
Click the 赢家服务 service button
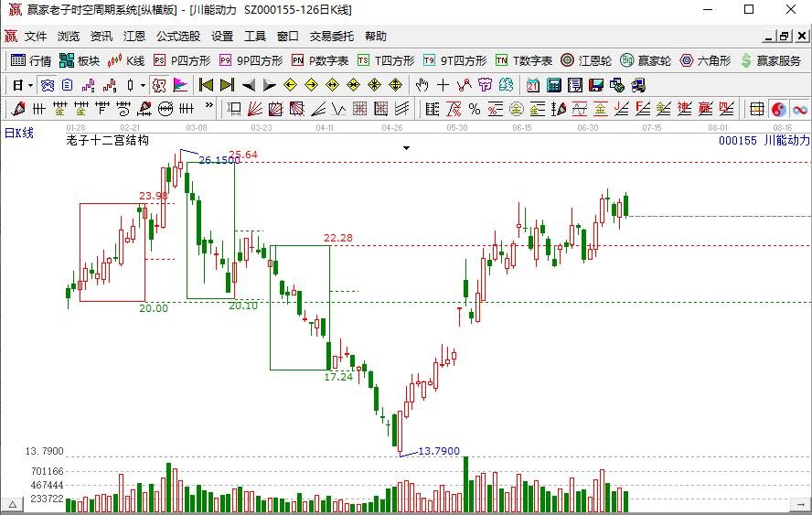tap(771, 60)
